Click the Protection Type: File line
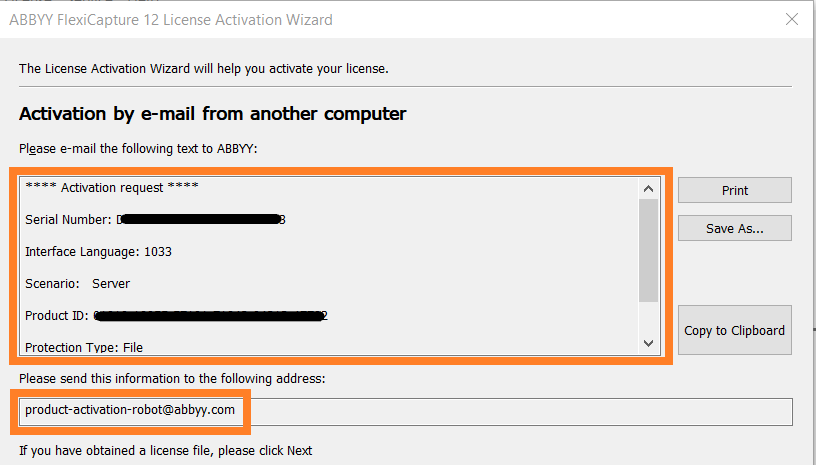The image size is (816, 465). pyautogui.click(x=84, y=347)
